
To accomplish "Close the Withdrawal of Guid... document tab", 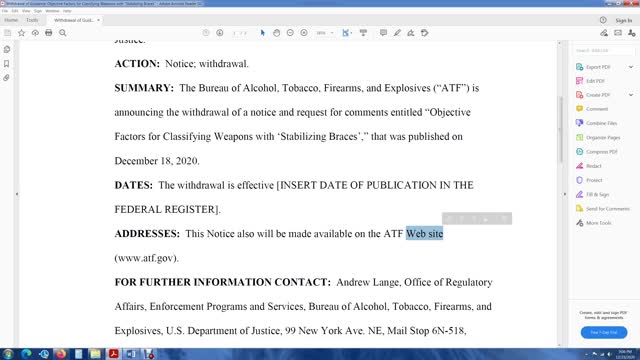I will (98, 20).
